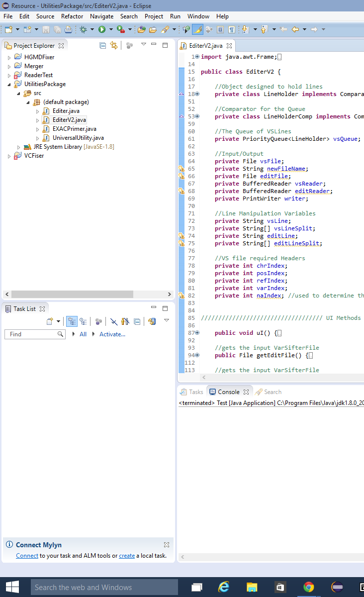Open Windows Start button
This screenshot has height=597, width=364.
(12, 587)
